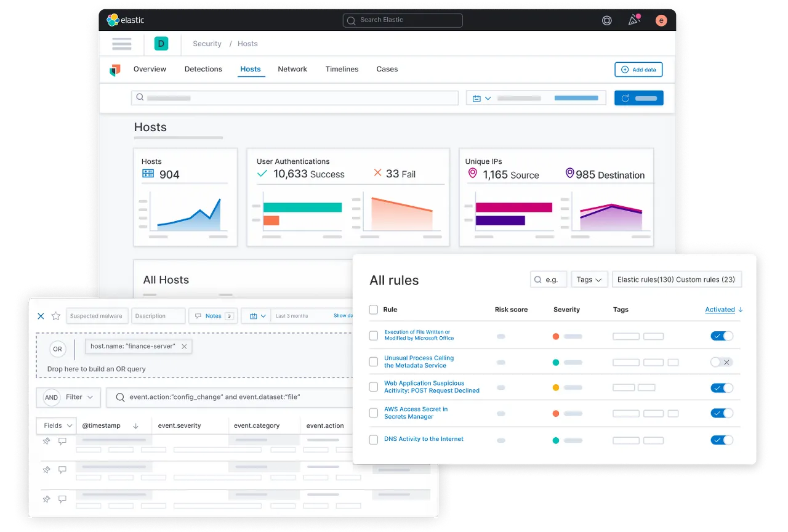Image resolution: width=788 pixels, height=532 pixels.
Task: Enable the Unusual Process Calling rule toggle
Action: [x=722, y=362]
